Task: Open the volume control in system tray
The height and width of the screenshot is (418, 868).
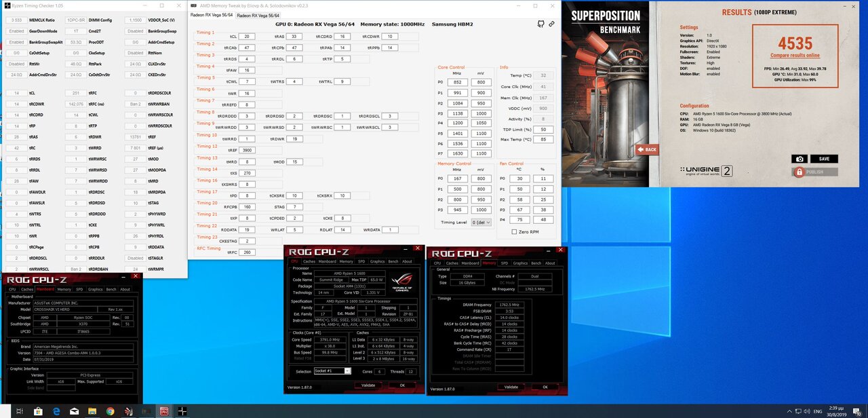Action: tap(808, 411)
